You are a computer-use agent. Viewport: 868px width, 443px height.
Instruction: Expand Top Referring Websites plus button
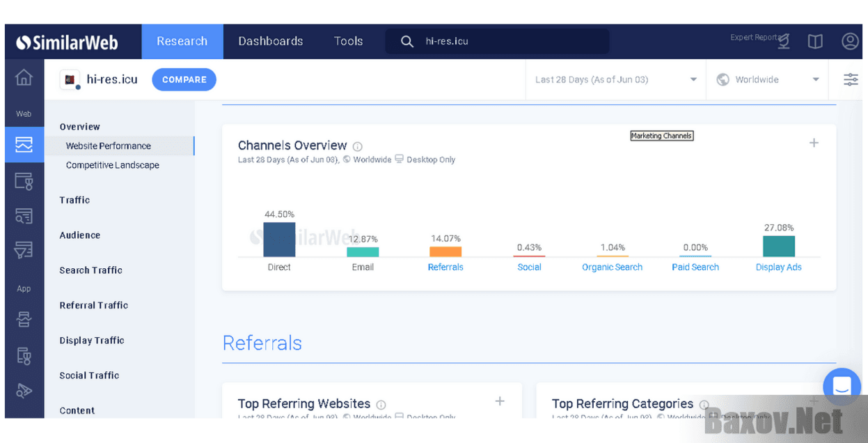click(499, 401)
